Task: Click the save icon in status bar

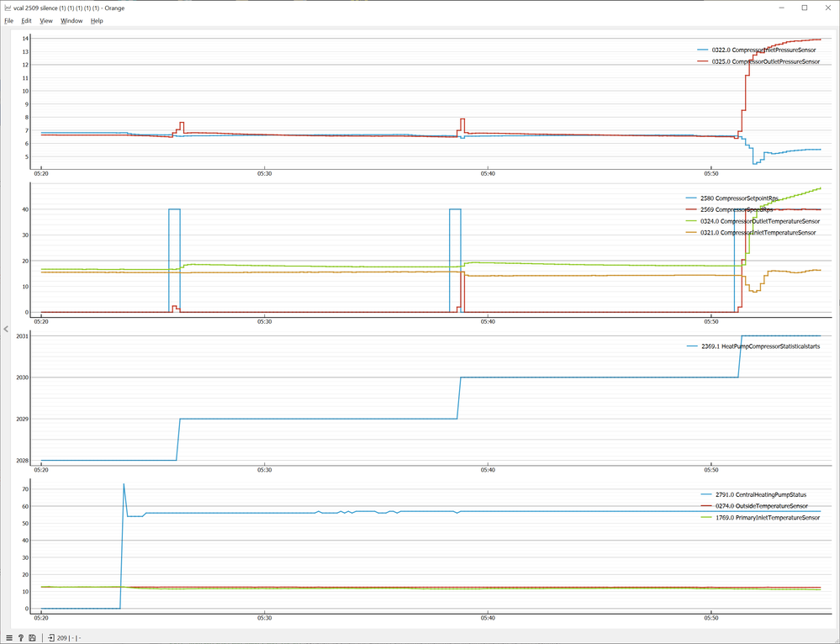Action: 32,637
